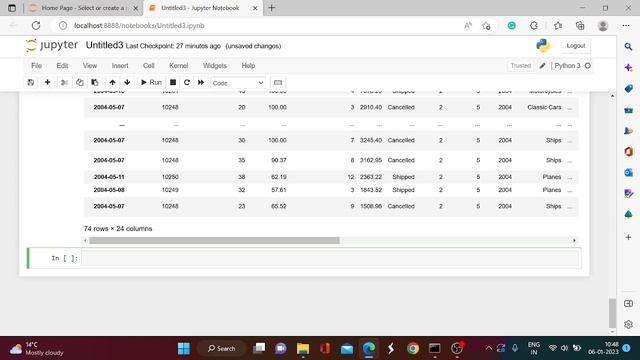Open browser Settings and more menu
Screen dimensions: 640x360
pos(626,26)
